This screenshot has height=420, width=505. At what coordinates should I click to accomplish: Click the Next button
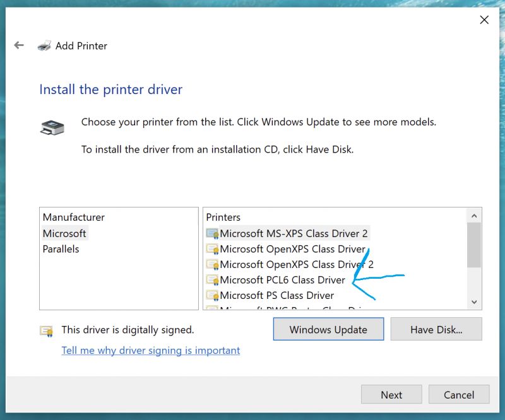click(x=391, y=394)
